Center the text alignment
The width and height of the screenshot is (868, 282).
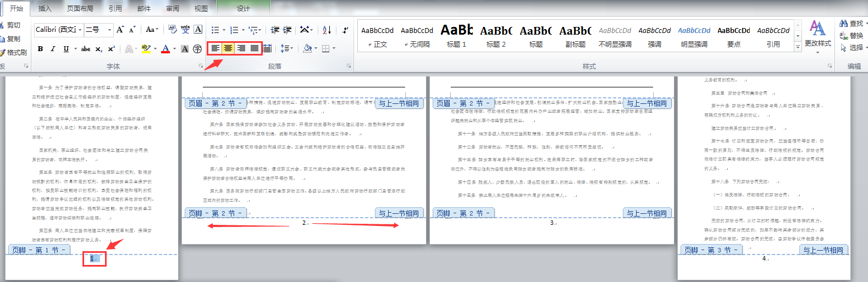tap(228, 48)
